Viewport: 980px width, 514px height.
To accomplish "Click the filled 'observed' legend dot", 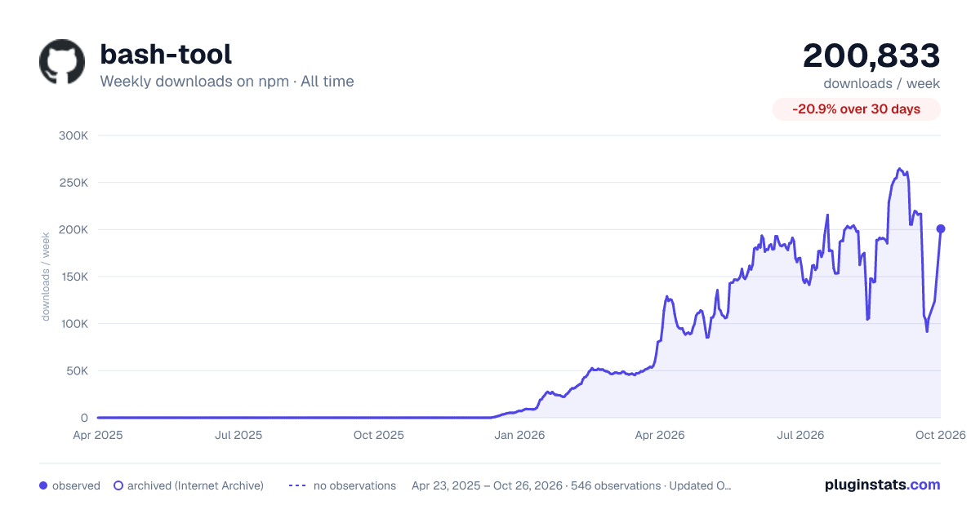I will pos(43,485).
